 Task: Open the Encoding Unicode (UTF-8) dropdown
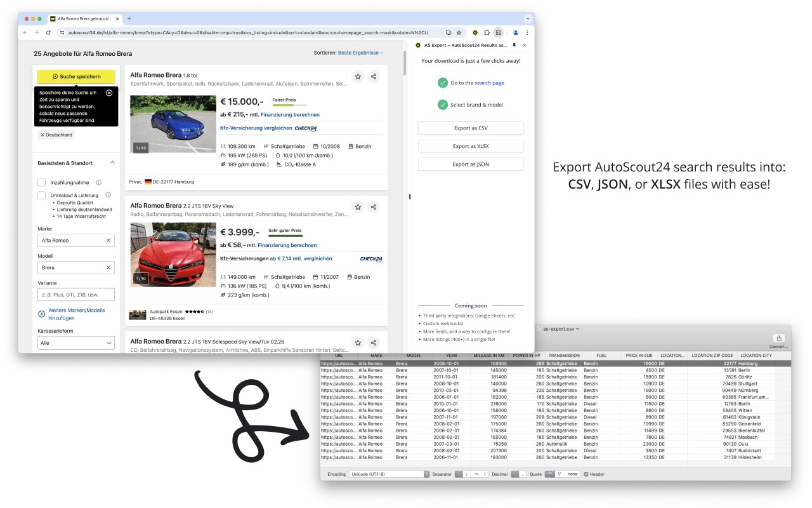388,474
